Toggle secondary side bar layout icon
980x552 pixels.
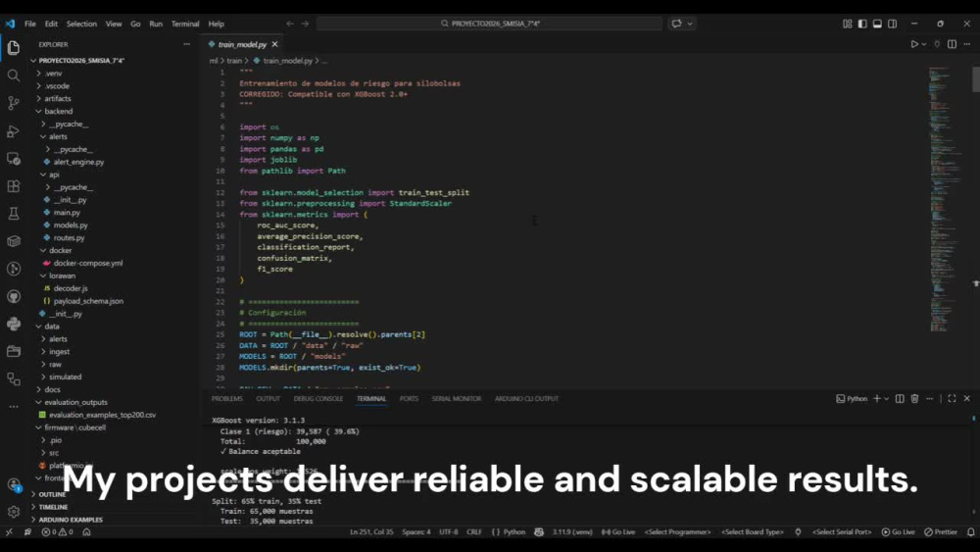coord(893,24)
